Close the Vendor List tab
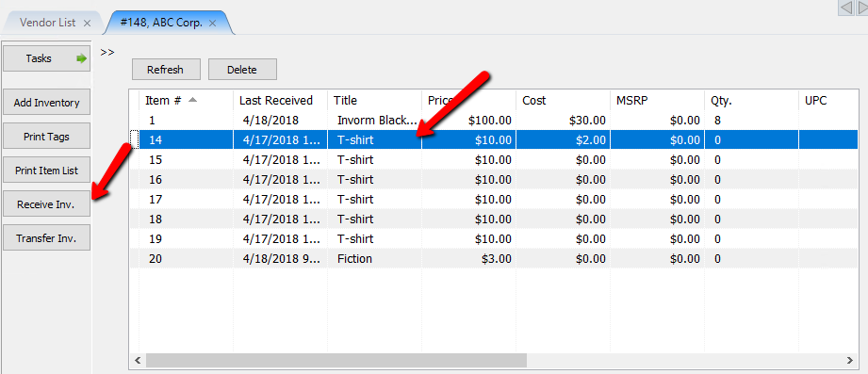The width and height of the screenshot is (868, 374). (x=87, y=24)
